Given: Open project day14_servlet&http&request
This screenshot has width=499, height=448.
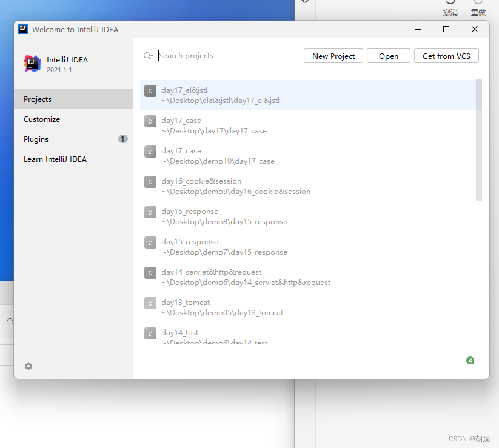Looking at the screenshot, I should tap(308, 277).
